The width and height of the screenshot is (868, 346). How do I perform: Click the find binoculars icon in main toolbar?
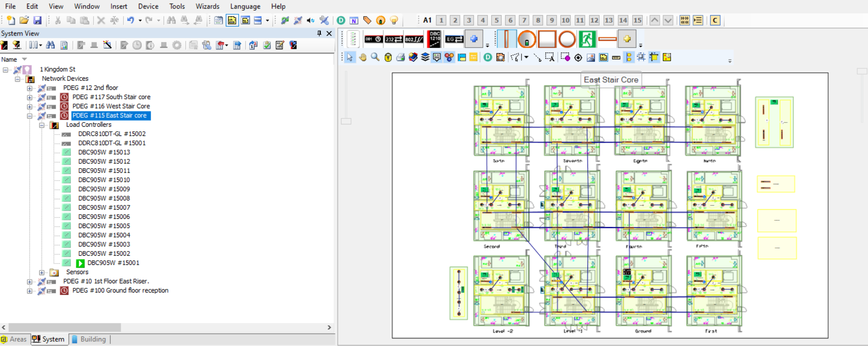pos(171,20)
